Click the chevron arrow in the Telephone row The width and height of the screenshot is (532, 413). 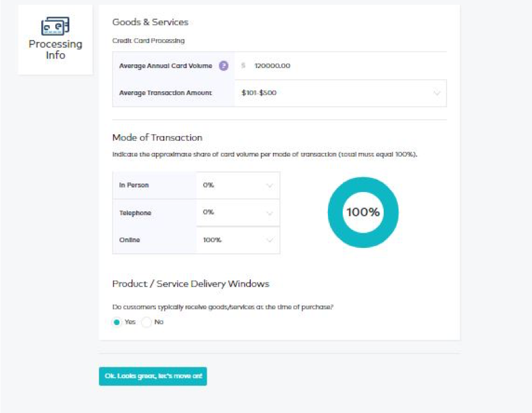click(270, 213)
